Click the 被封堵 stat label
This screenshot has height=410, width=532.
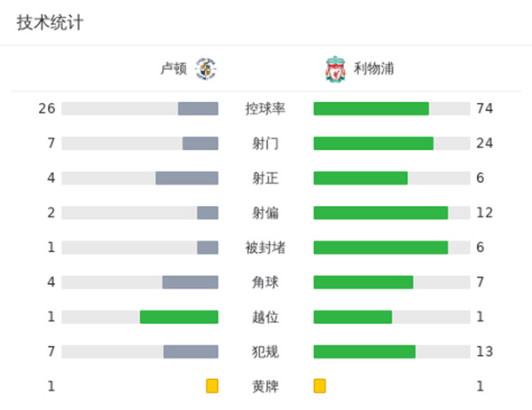[265, 248]
